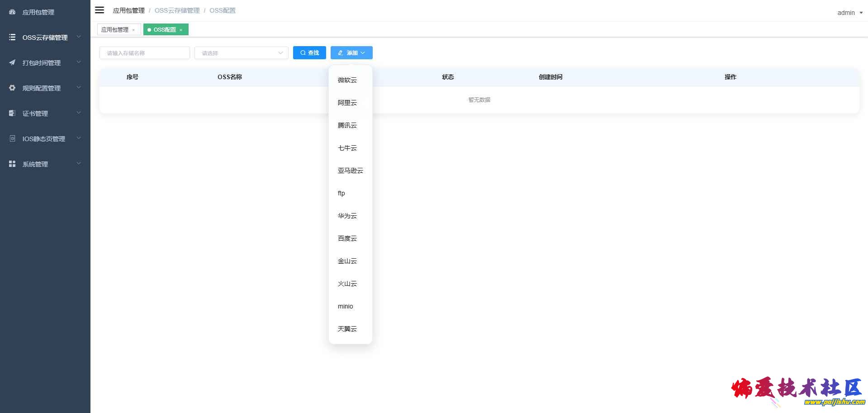
Task: Choose 腾讯云 in the dropdown list
Action: click(x=347, y=125)
